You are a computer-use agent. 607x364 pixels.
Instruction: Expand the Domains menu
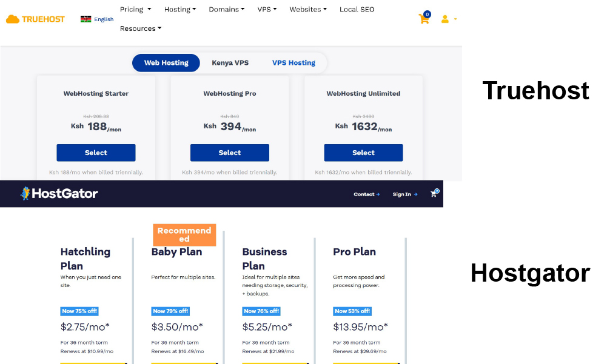point(227,9)
